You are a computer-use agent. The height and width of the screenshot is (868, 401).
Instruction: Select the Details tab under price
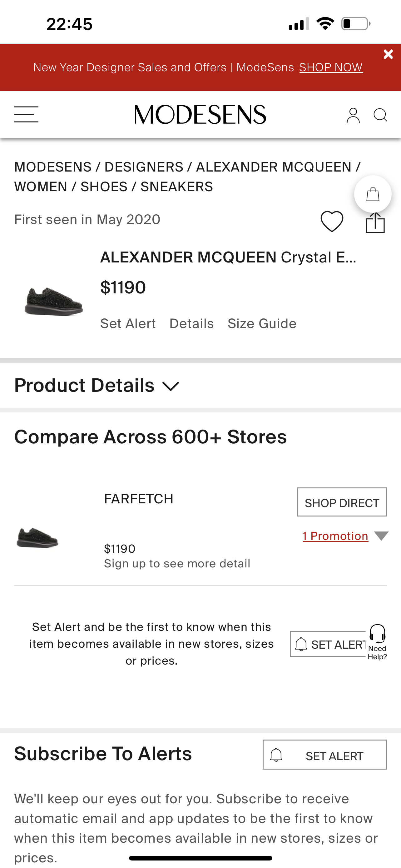[x=191, y=323]
